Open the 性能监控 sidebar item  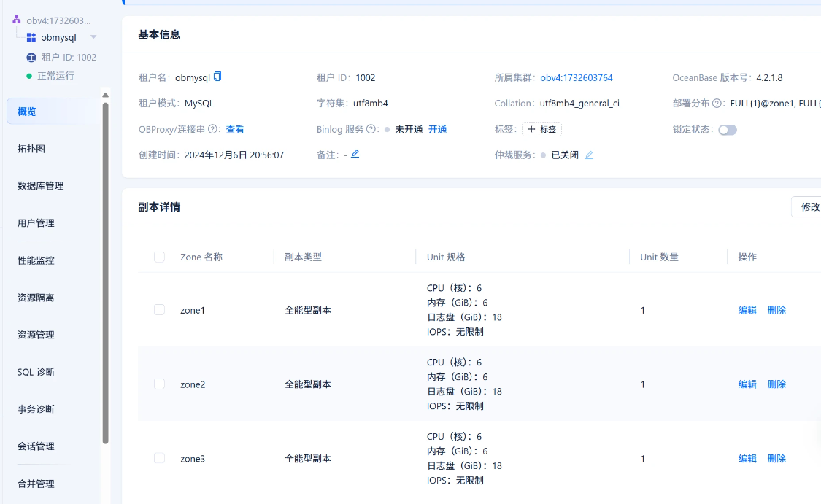(x=36, y=260)
